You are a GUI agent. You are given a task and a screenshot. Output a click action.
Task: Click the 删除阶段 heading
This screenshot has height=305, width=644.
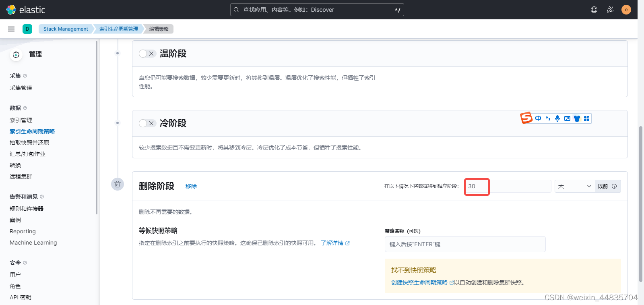[157, 186]
